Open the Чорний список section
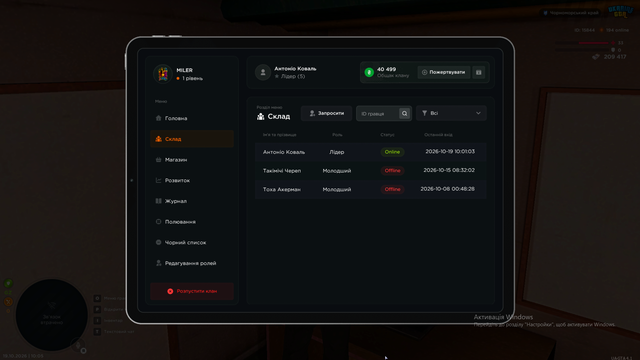 [192, 242]
